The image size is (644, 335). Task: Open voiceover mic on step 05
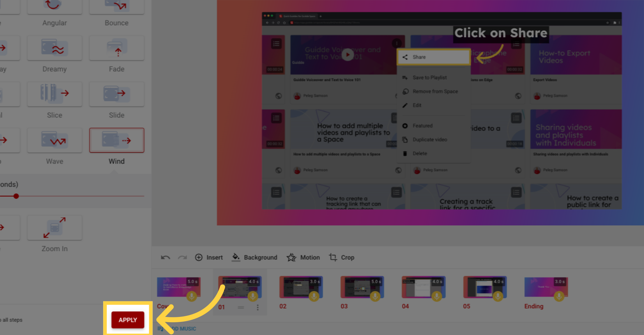[x=498, y=296]
